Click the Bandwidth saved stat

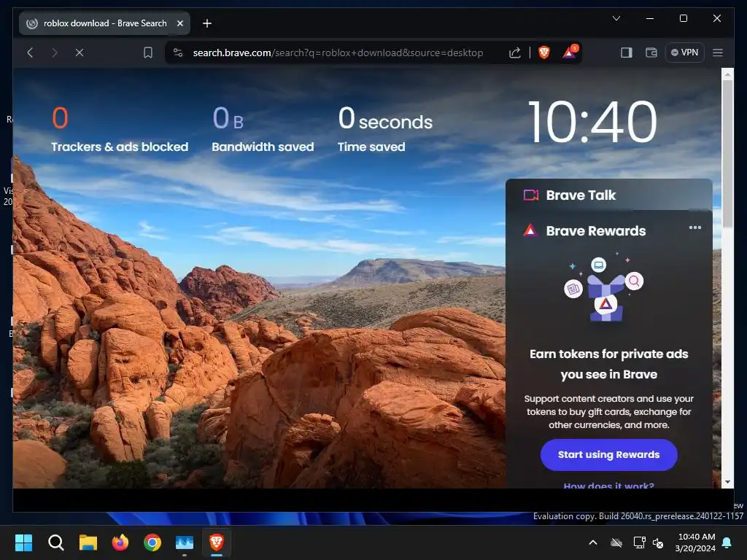coord(263,130)
